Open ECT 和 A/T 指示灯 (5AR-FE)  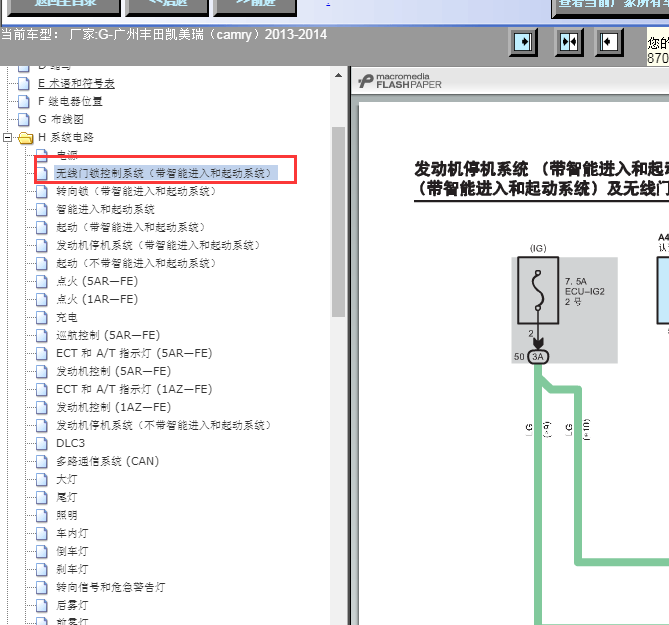click(x=134, y=353)
